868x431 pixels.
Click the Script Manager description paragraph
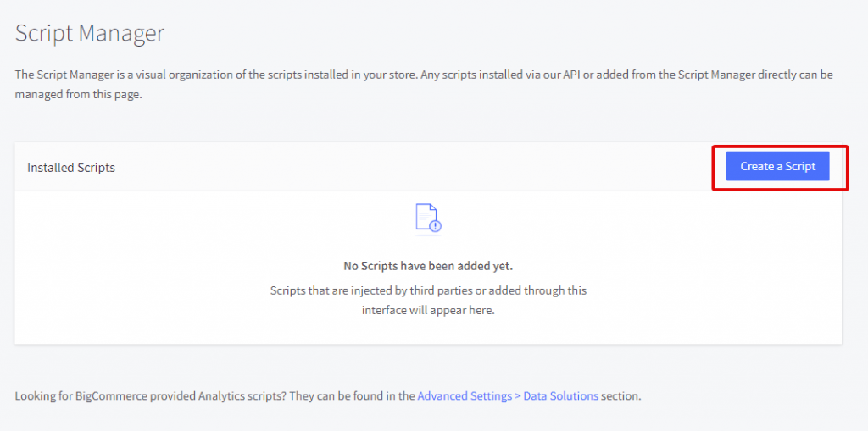pos(424,84)
